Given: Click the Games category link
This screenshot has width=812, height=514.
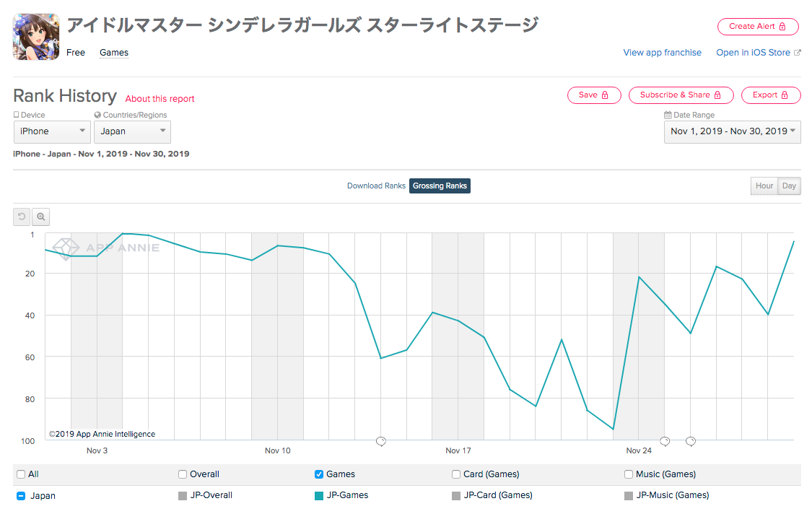Looking at the screenshot, I should pos(114,52).
